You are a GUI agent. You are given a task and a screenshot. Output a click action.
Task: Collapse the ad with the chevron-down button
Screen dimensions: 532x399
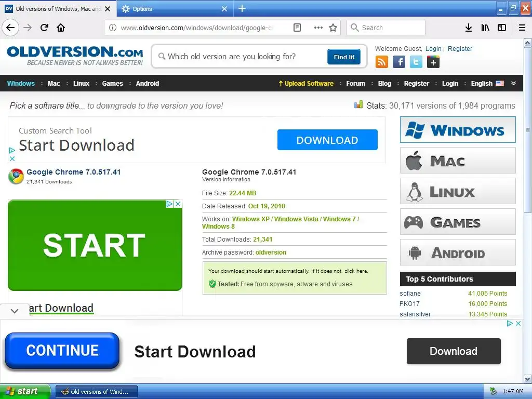(14, 311)
